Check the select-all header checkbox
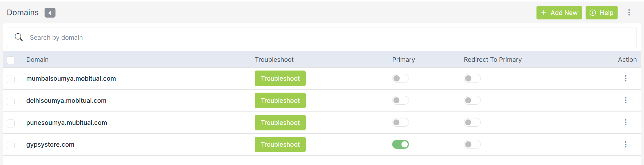 point(11,60)
